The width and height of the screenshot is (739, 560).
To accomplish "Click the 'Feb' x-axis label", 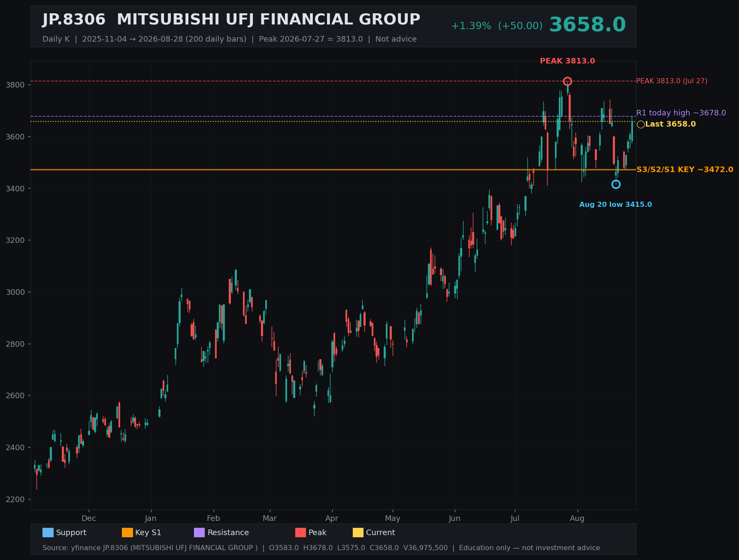I will pyautogui.click(x=213, y=518).
